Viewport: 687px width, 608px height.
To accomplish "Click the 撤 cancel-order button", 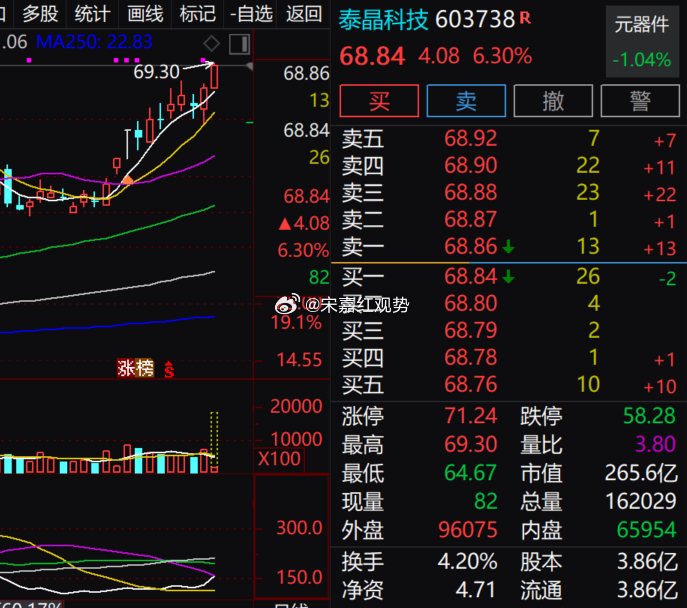I will click(x=553, y=101).
